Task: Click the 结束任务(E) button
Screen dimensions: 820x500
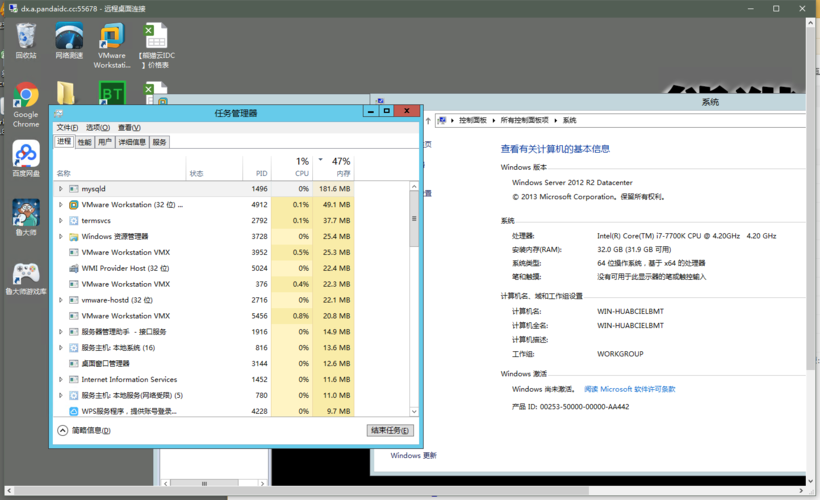Action: [x=390, y=430]
